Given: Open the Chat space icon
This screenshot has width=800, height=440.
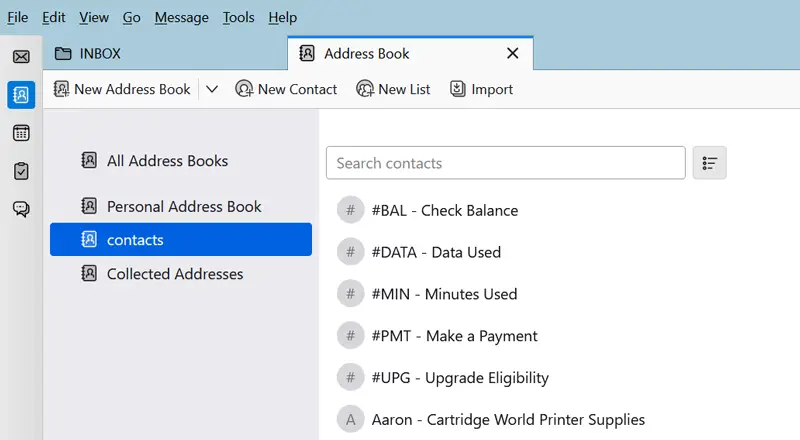Looking at the screenshot, I should click(21, 209).
